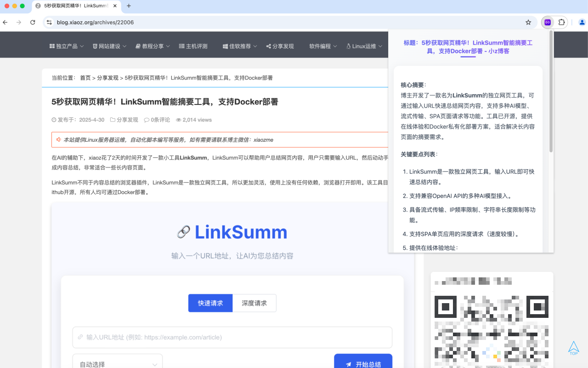
Task: Click the eye icon beside views
Action: [x=179, y=120]
